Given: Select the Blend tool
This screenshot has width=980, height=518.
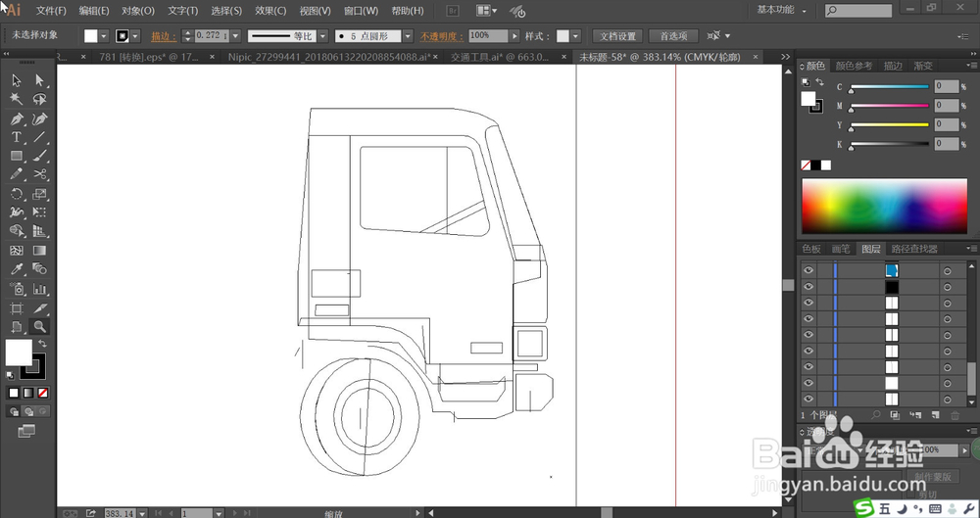Looking at the screenshot, I should click(39, 269).
